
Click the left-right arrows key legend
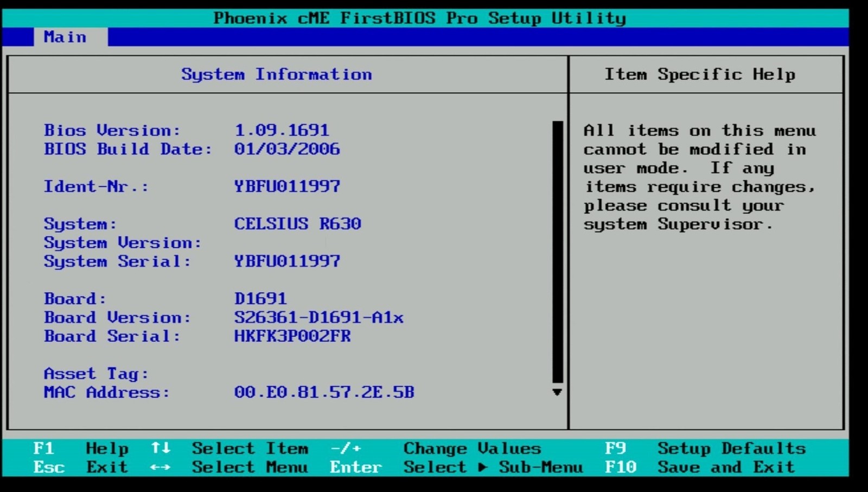click(x=161, y=467)
